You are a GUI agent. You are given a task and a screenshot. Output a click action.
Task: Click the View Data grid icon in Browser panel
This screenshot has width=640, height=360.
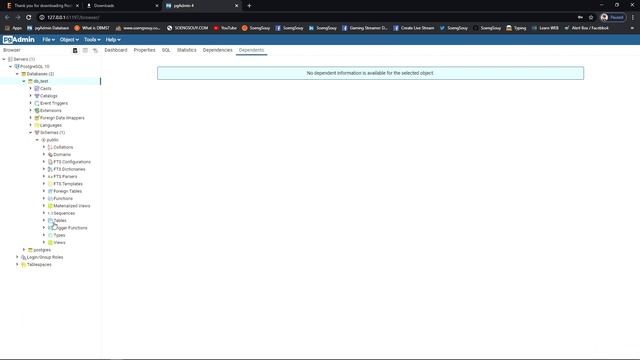(x=85, y=50)
